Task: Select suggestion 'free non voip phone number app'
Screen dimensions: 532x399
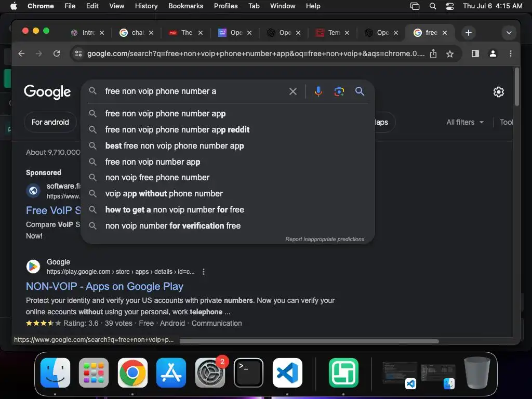Action: point(228,114)
